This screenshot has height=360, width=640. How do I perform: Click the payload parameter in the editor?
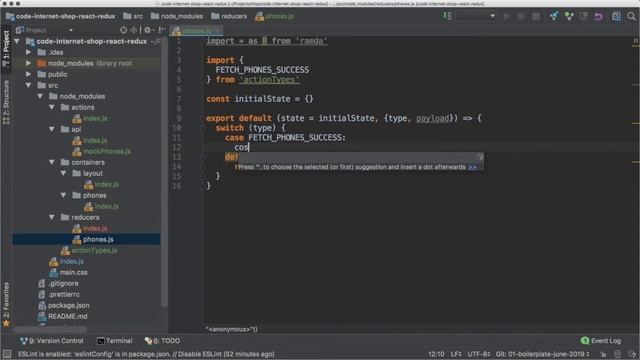pos(432,118)
